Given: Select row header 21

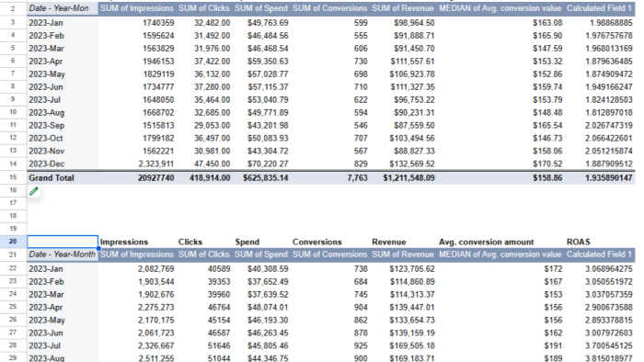Looking at the screenshot, I should coord(13,255).
